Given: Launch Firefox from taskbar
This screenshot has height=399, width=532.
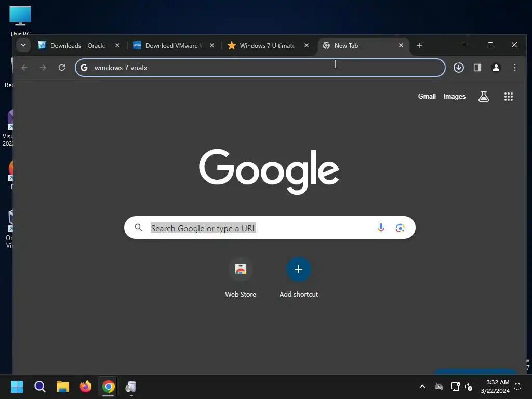Looking at the screenshot, I should [x=86, y=387].
